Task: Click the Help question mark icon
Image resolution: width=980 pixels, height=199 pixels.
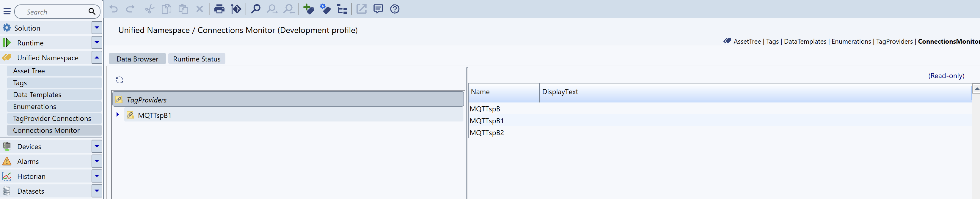Action: click(x=395, y=9)
